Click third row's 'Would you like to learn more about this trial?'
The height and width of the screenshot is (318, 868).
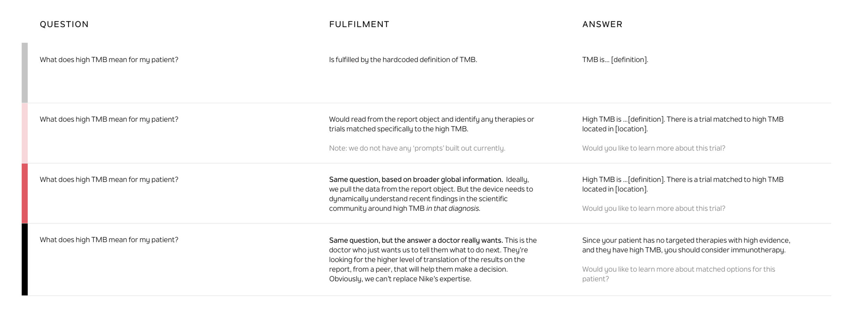click(653, 208)
